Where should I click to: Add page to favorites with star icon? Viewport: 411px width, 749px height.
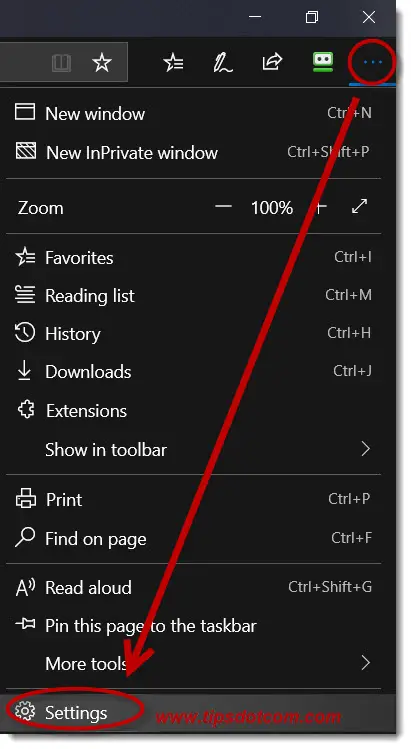(101, 62)
